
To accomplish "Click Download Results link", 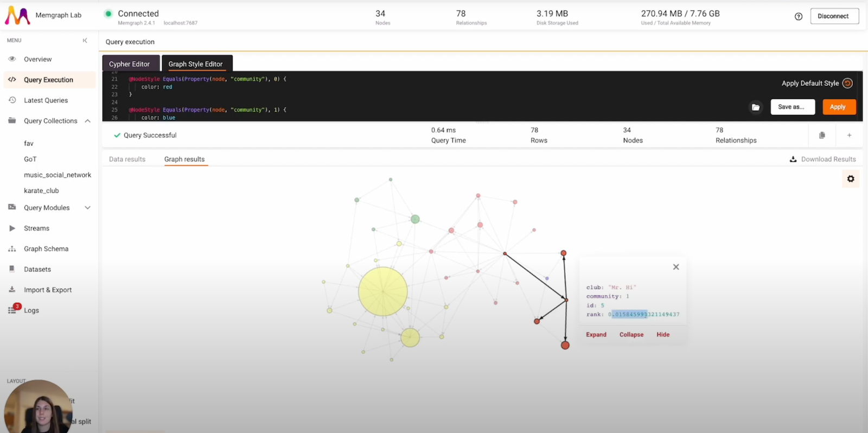I will pos(822,159).
